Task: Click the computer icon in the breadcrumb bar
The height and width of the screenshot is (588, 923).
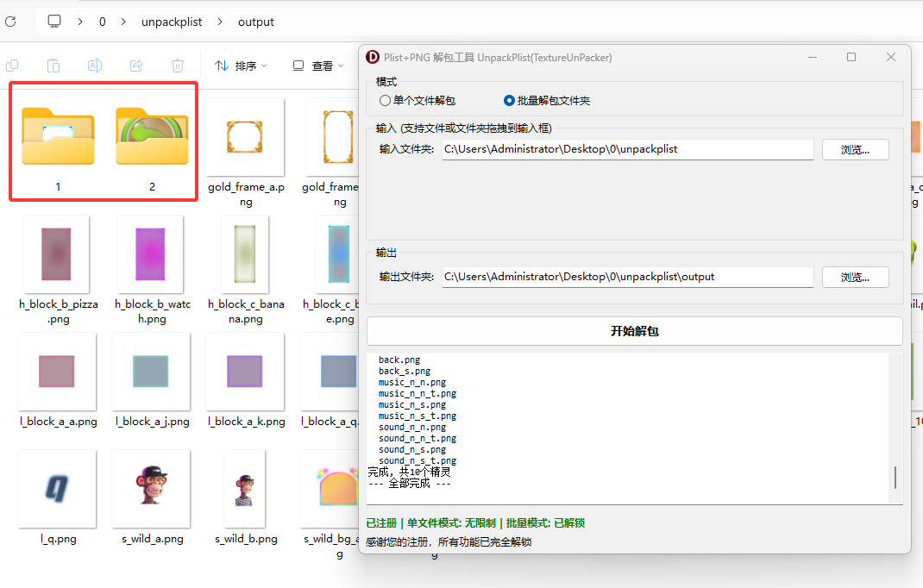Action: pos(53,22)
